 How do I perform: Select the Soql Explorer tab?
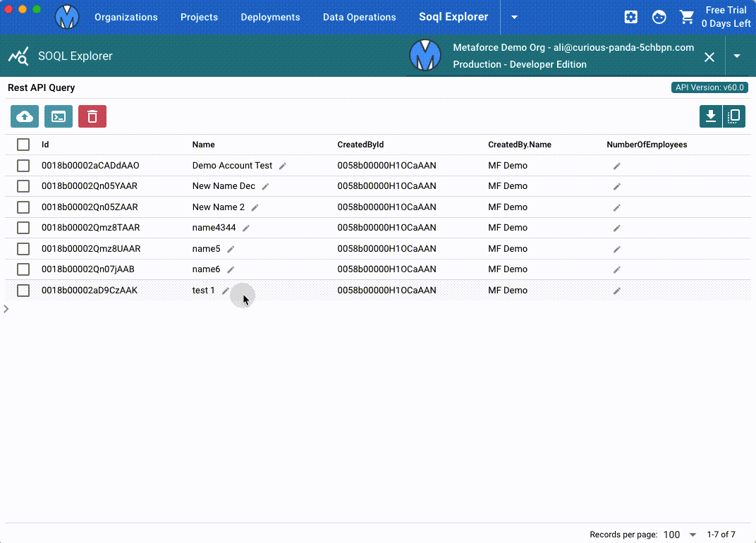click(x=453, y=17)
